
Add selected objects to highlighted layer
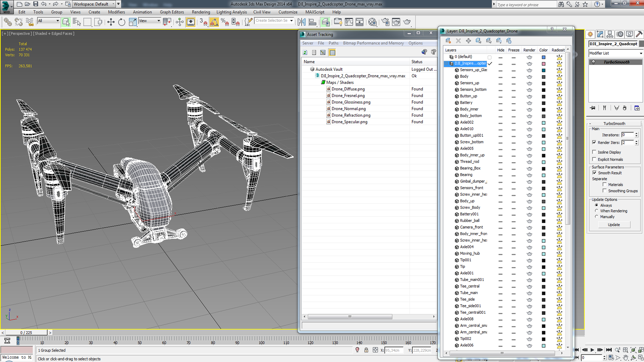[x=469, y=41]
